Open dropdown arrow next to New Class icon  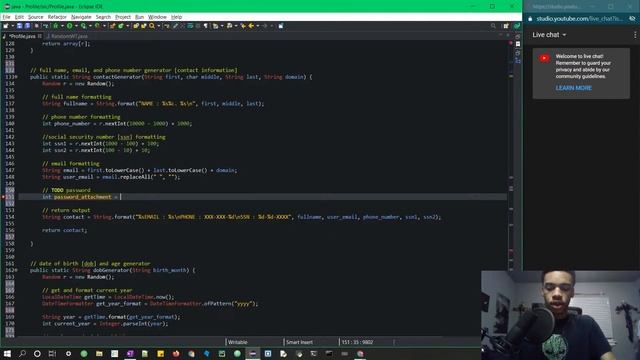click(127, 26)
